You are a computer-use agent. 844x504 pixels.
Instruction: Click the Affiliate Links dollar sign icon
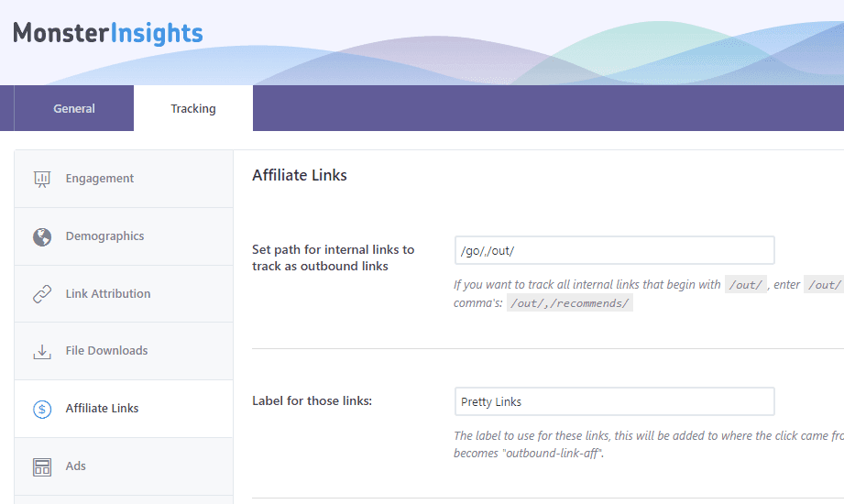tap(42, 409)
